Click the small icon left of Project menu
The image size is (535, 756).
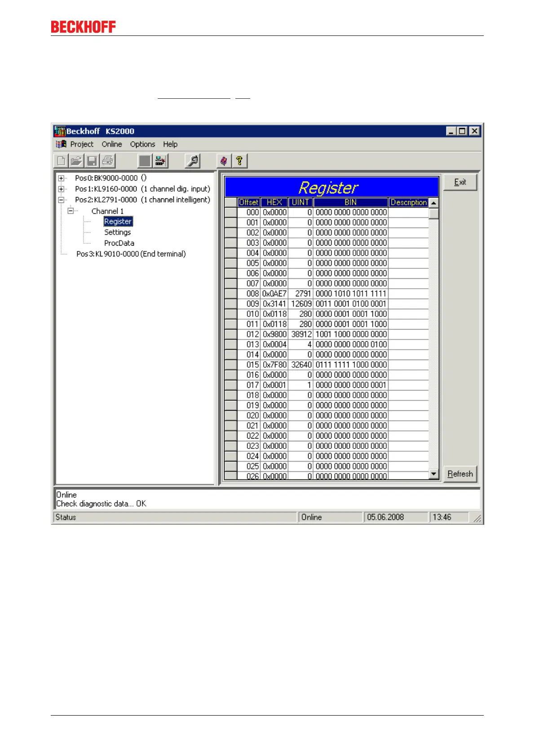click(61, 144)
